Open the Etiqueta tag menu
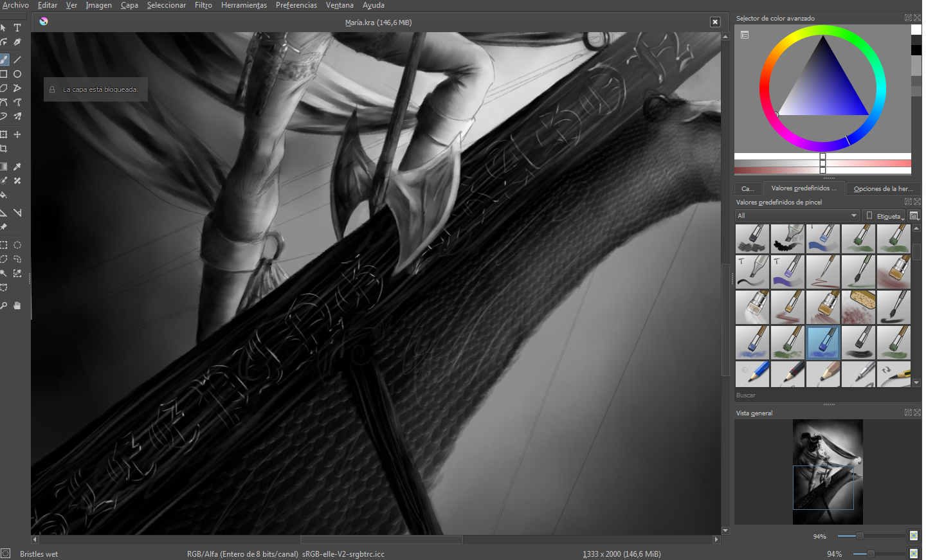This screenshot has height=560, width=926. [x=884, y=215]
